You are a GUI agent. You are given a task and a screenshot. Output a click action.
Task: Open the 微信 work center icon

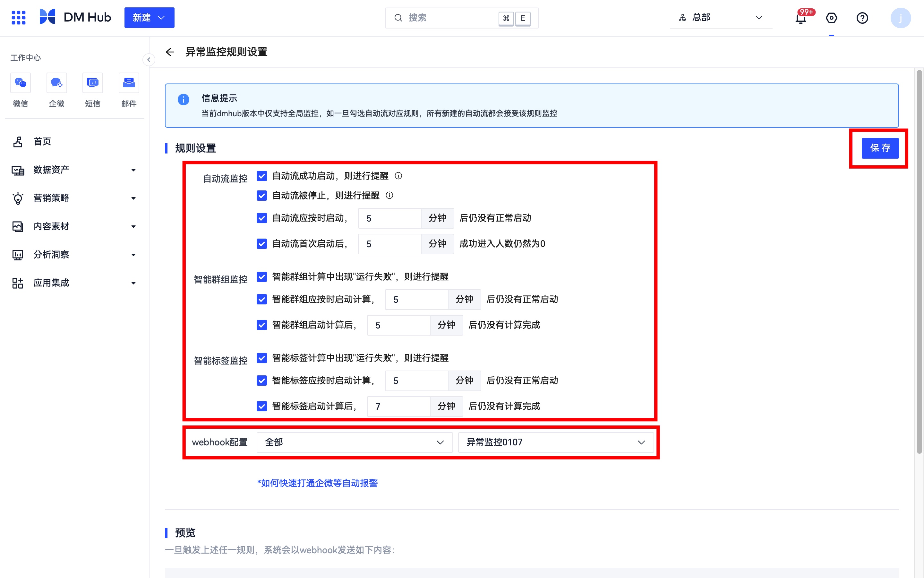(20, 83)
